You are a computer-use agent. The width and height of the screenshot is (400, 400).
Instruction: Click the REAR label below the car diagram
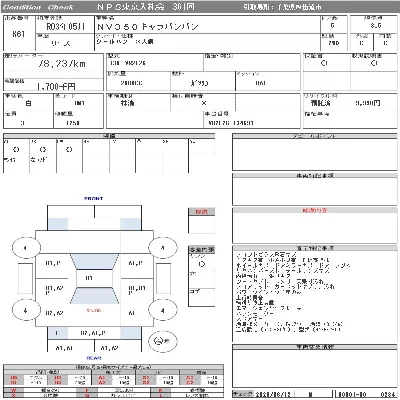tap(94, 358)
